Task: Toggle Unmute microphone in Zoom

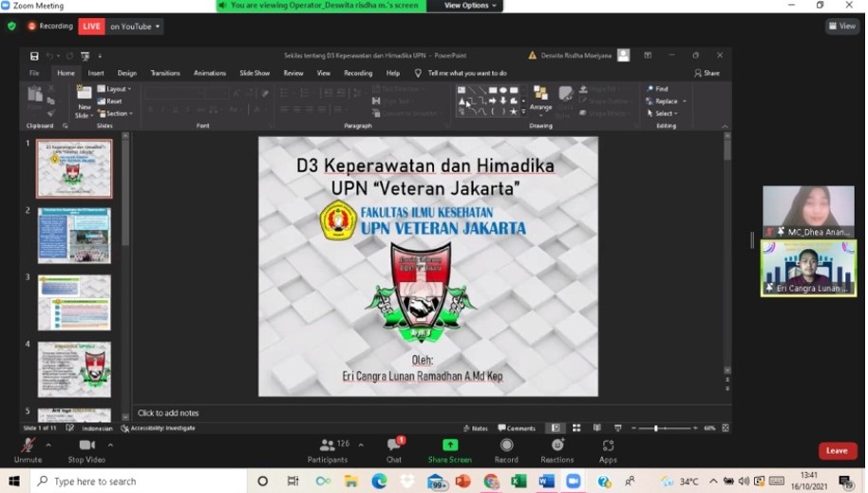Action: [28, 450]
